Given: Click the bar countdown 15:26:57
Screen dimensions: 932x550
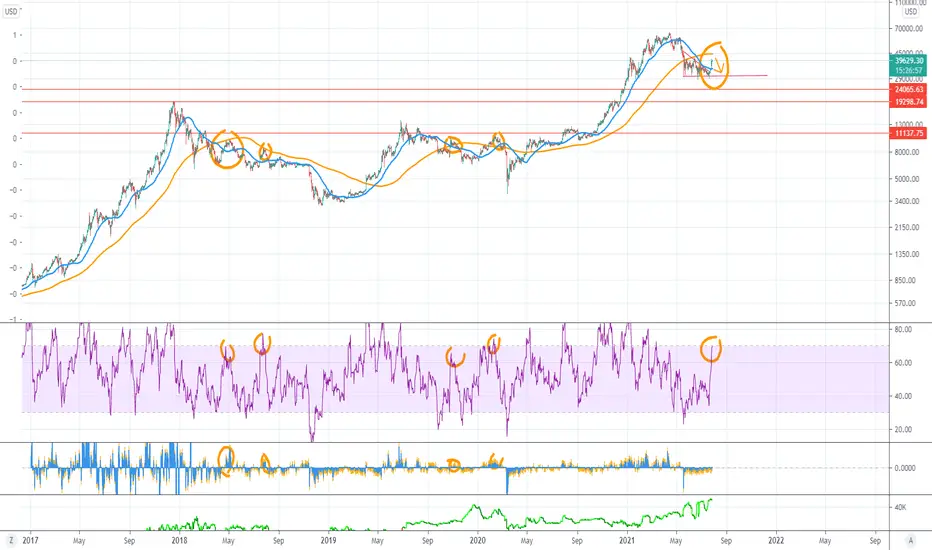Looking at the screenshot, I should [x=909, y=70].
